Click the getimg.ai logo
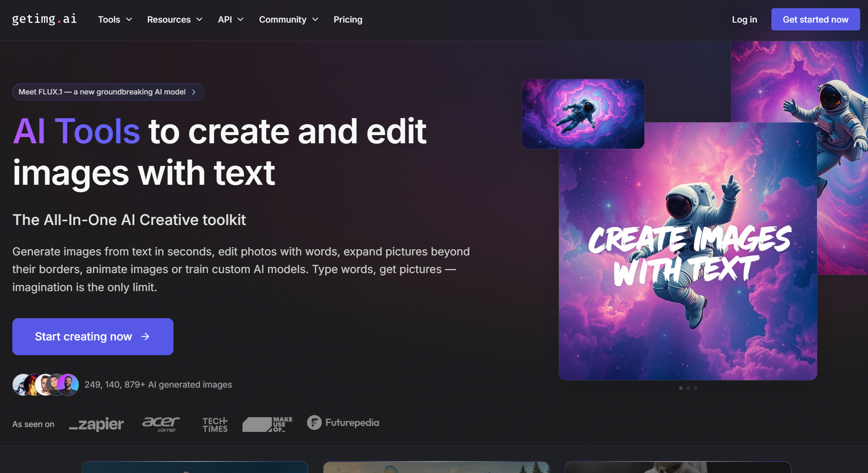The height and width of the screenshot is (473, 868). point(44,19)
